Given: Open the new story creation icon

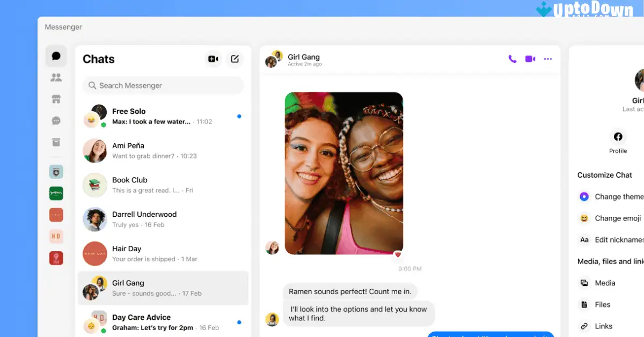Looking at the screenshot, I should pyautogui.click(x=213, y=59).
